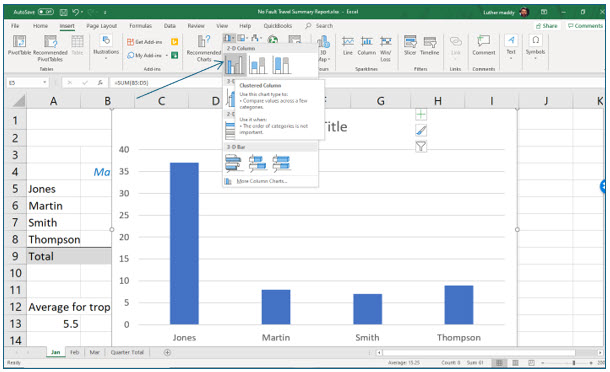The width and height of the screenshot is (610, 372).
Task: Open the Name Box dropdown arrow
Action: pos(44,82)
